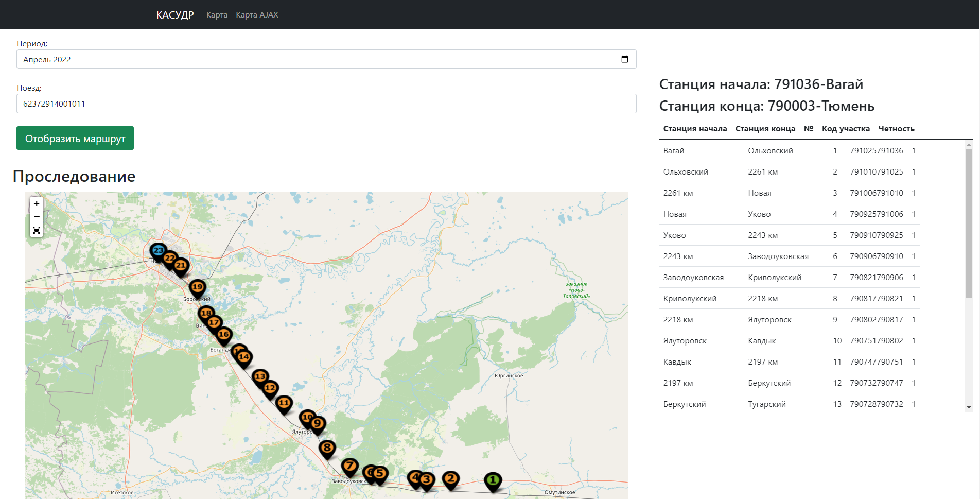Viewport: 980px width, 499px height.
Task: Select map marker 3
Action: pyautogui.click(x=427, y=480)
